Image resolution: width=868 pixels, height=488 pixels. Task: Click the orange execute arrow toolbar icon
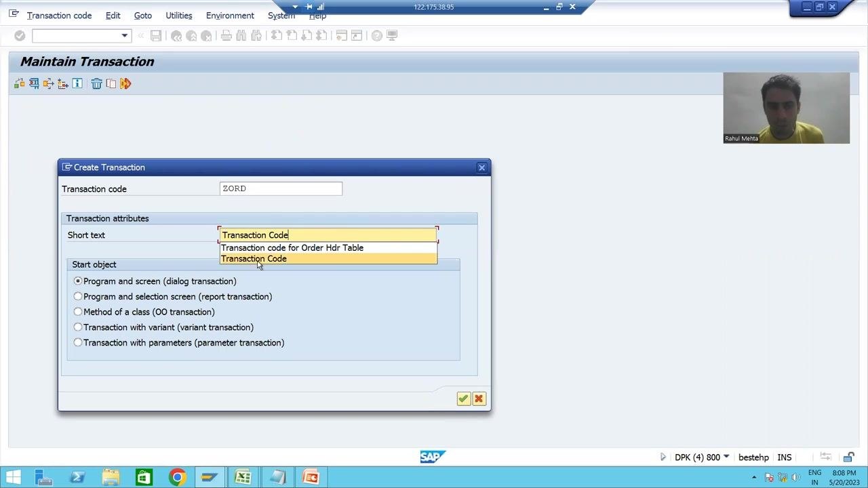[125, 83]
